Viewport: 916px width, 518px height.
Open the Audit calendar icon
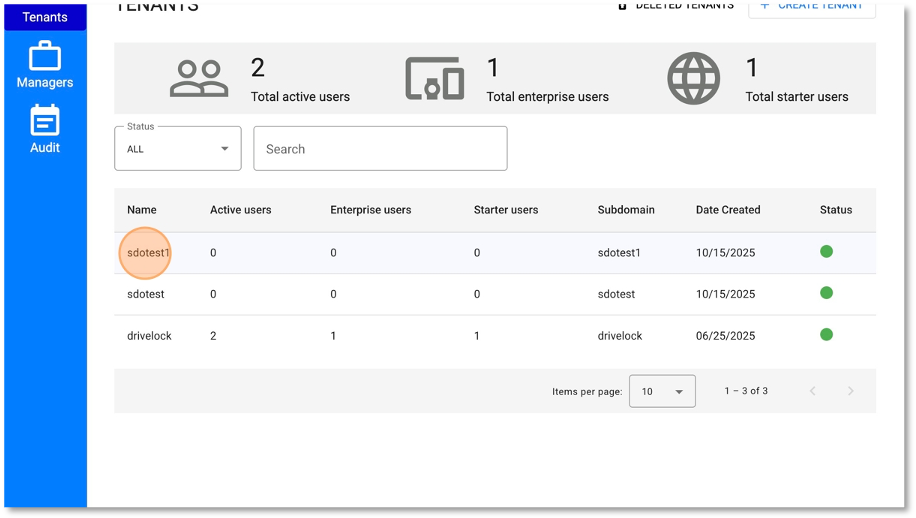coord(45,121)
